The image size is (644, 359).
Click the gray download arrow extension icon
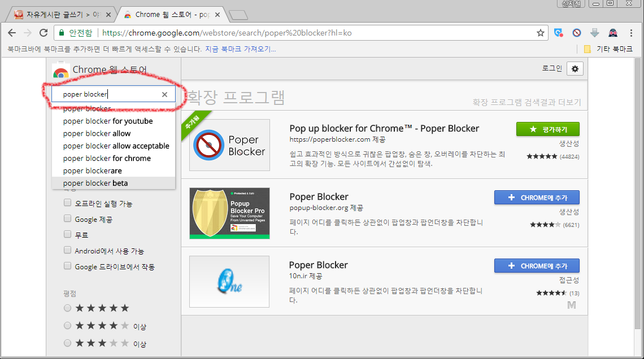coord(595,33)
